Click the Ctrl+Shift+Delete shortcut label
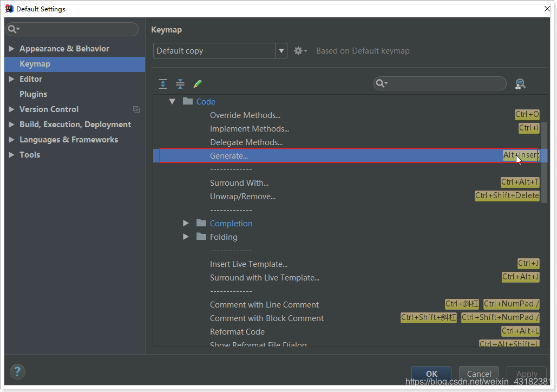557x392 pixels. (x=507, y=195)
